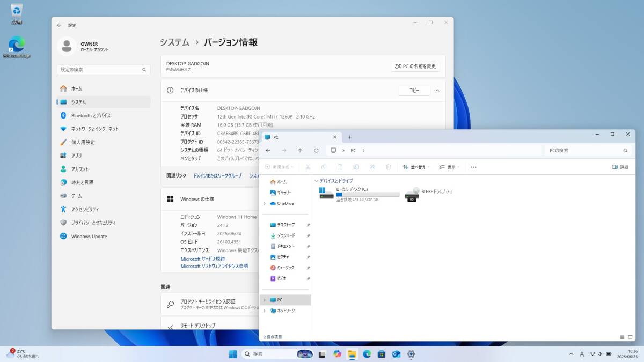This screenshot has width=644, height=362.
Task: Open the more options ellipsis in Explorer
Action: pos(473,167)
